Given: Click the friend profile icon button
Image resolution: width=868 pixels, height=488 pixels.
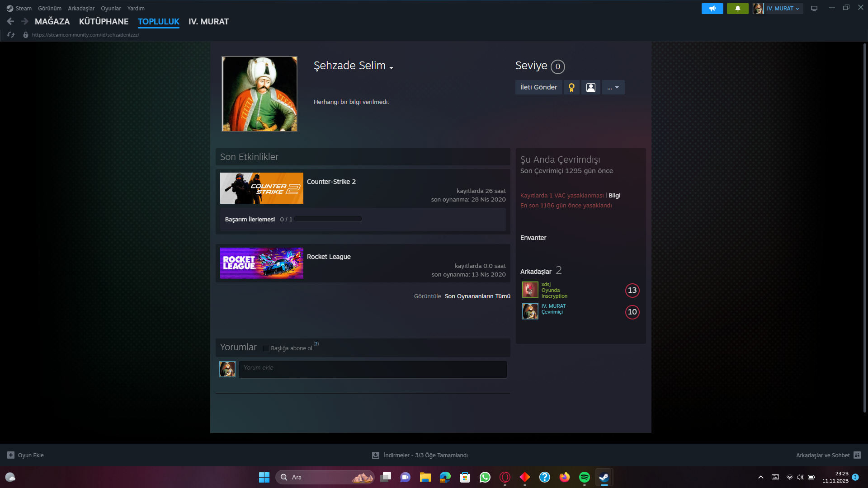Looking at the screenshot, I should point(590,88).
